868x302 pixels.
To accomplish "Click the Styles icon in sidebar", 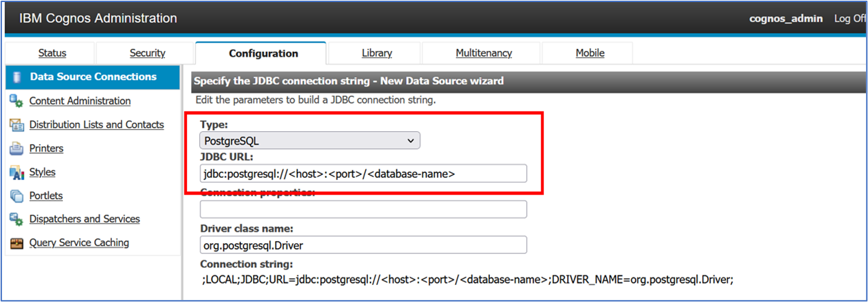I will tap(16, 172).
